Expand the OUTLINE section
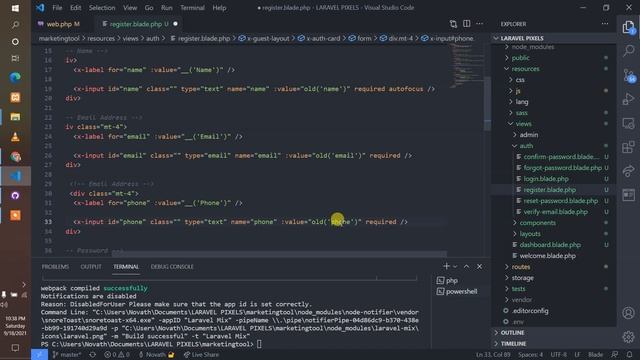Screen dimensions: 640x360 pyautogui.click(x=512, y=333)
